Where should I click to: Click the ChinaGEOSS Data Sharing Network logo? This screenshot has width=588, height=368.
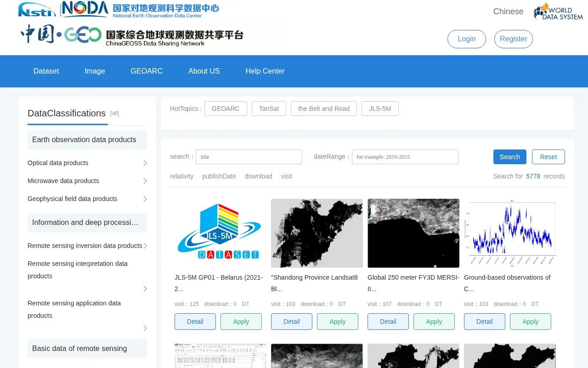tap(131, 35)
